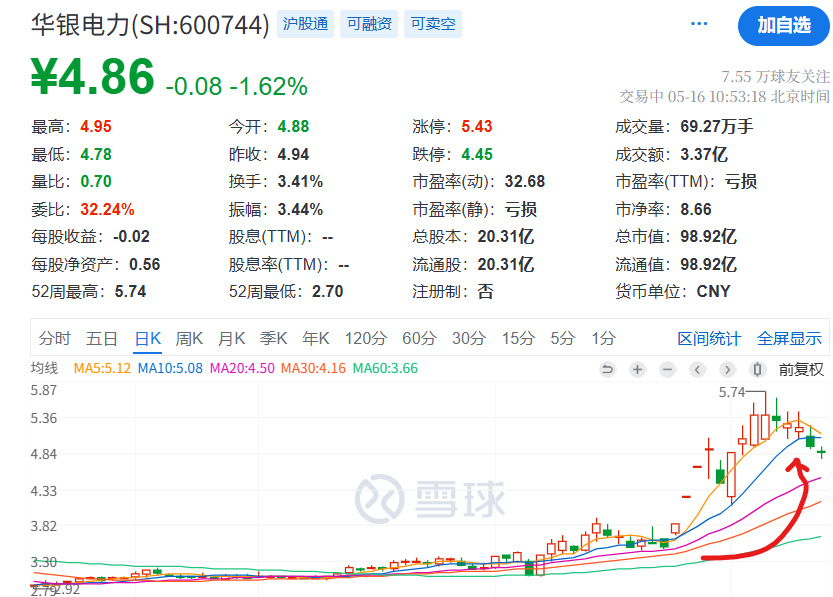This screenshot has height=597, width=833.
Task: Click the stock title 华银电力(SH:600744)
Action: click(150, 25)
